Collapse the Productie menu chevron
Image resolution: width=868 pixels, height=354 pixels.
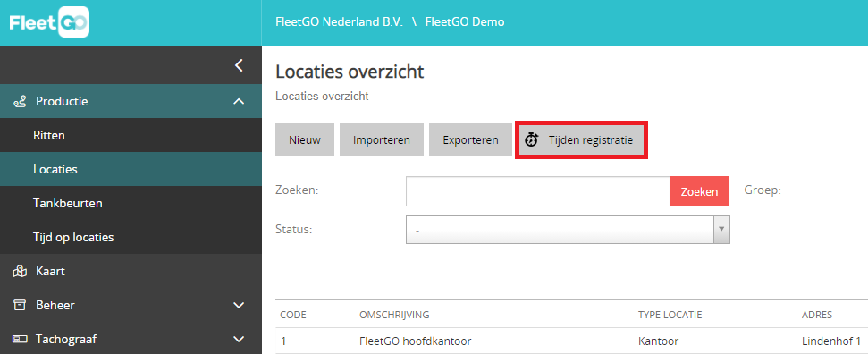[239, 101]
